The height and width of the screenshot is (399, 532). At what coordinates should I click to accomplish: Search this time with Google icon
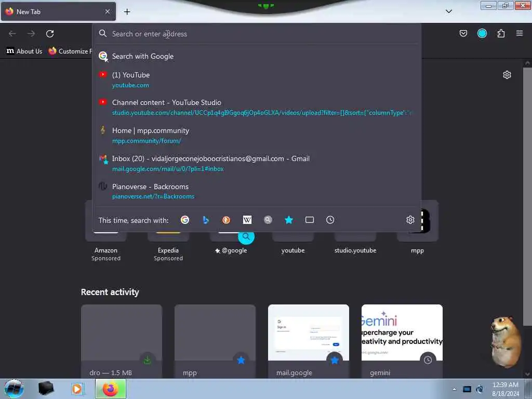click(185, 220)
